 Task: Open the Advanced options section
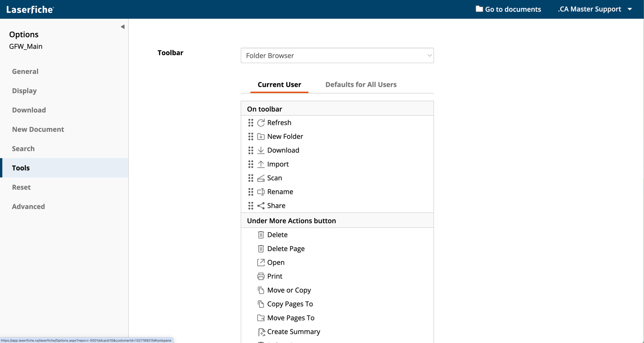tap(64, 206)
